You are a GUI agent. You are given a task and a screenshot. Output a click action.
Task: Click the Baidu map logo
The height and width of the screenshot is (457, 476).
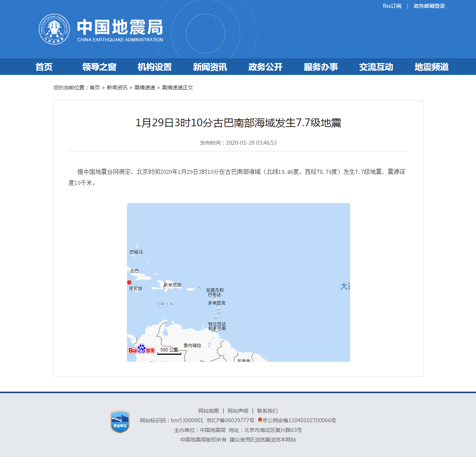coord(141,349)
